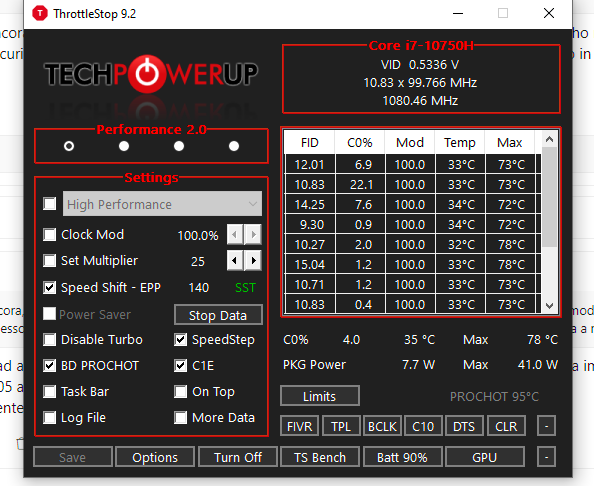The image size is (594, 486).
Task: Enable the On Top checkbox
Action: (x=181, y=391)
